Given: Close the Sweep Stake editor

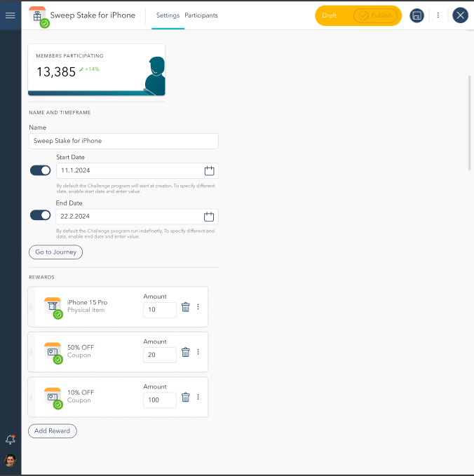Looking at the screenshot, I should [460, 15].
